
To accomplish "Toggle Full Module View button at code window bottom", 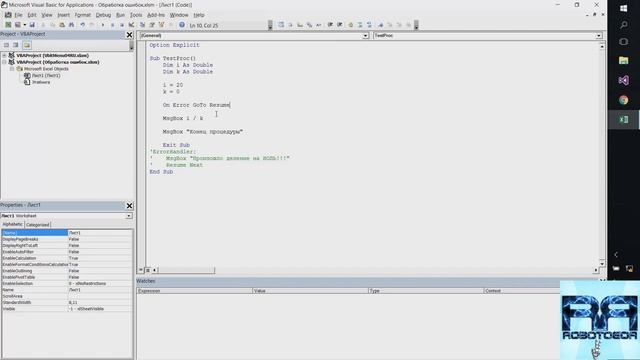I will [x=148, y=270].
